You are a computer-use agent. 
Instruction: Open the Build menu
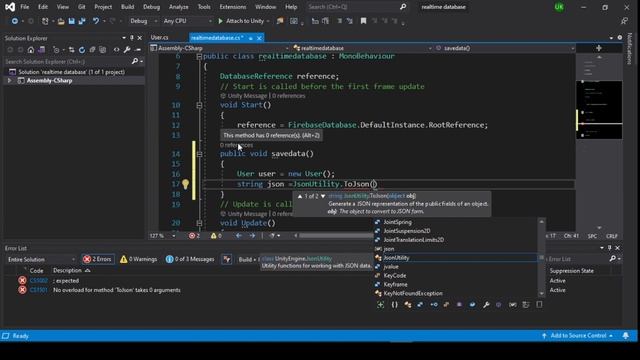127,7
